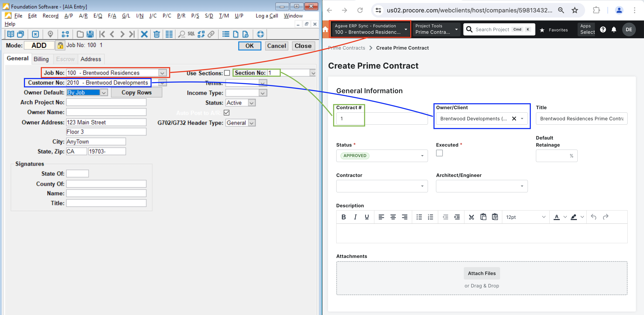Open the Contractor dropdown
The width and height of the screenshot is (644, 315).
pyautogui.click(x=382, y=186)
